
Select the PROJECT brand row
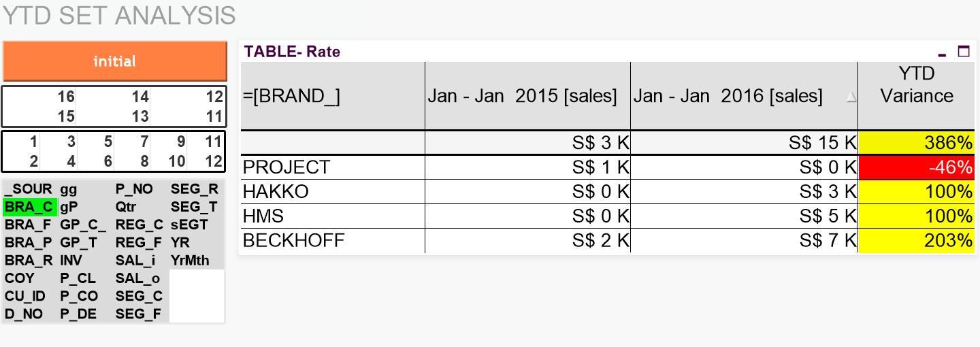pos(286,167)
